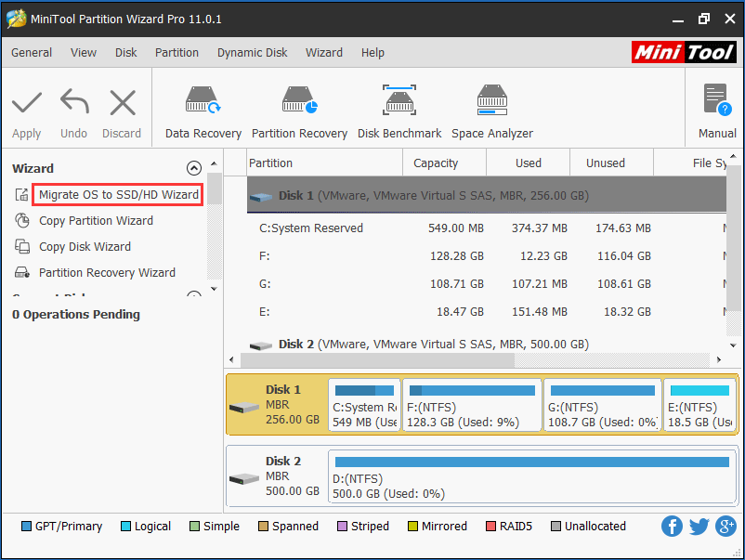Screen dimensions: 745x560
Task: Click sidebar scroll down arrow
Action: point(215,289)
